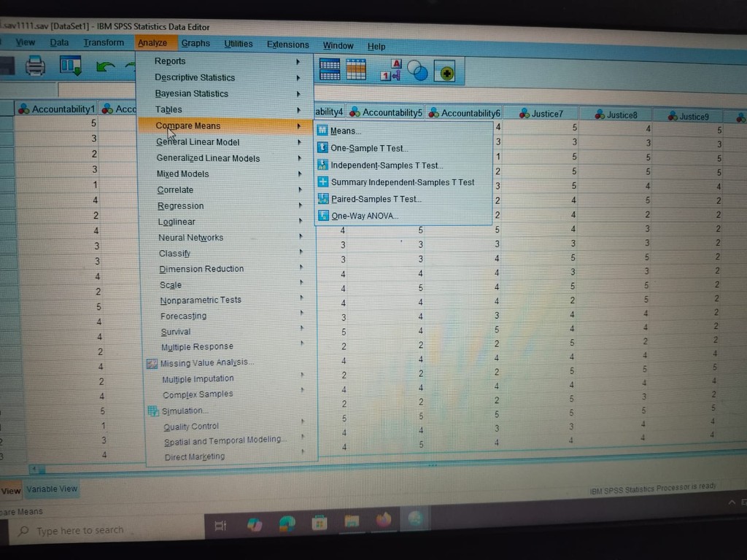Image resolution: width=747 pixels, height=560 pixels.
Task: Select the Accountability6 column header
Action: [x=464, y=113]
